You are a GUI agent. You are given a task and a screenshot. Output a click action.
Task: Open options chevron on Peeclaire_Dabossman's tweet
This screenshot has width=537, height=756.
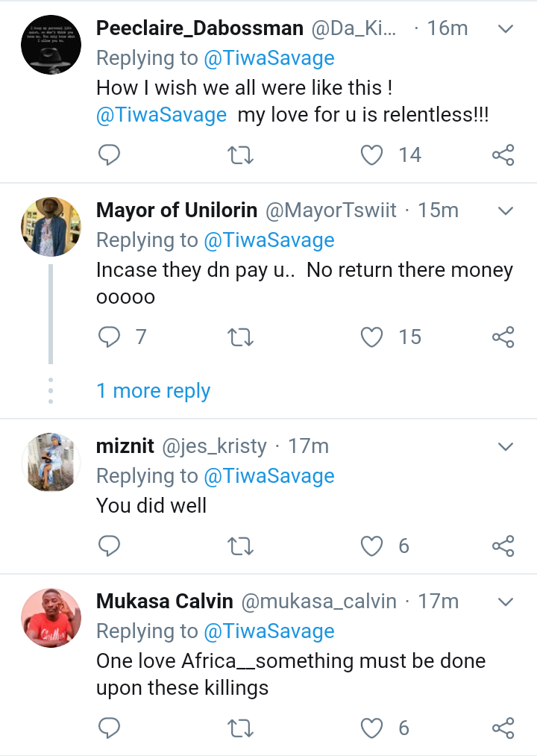click(x=506, y=29)
